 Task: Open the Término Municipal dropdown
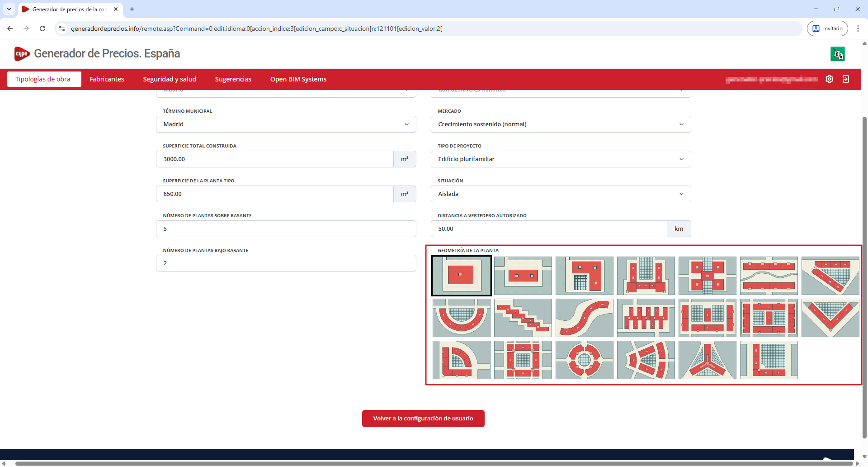click(x=286, y=124)
